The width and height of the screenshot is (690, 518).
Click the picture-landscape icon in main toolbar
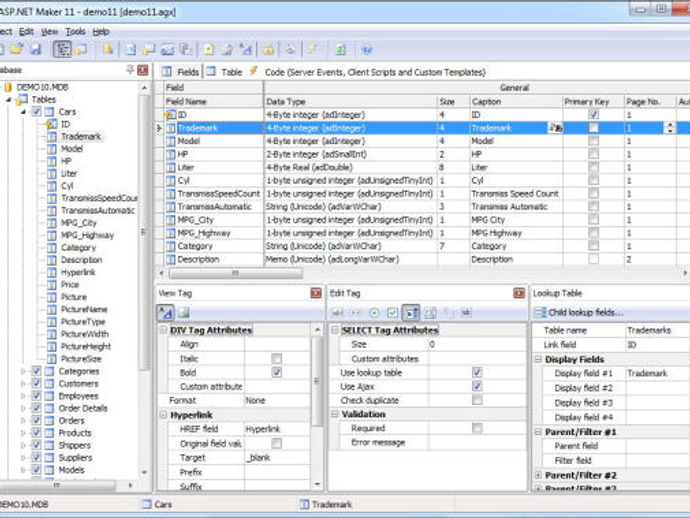(168, 50)
